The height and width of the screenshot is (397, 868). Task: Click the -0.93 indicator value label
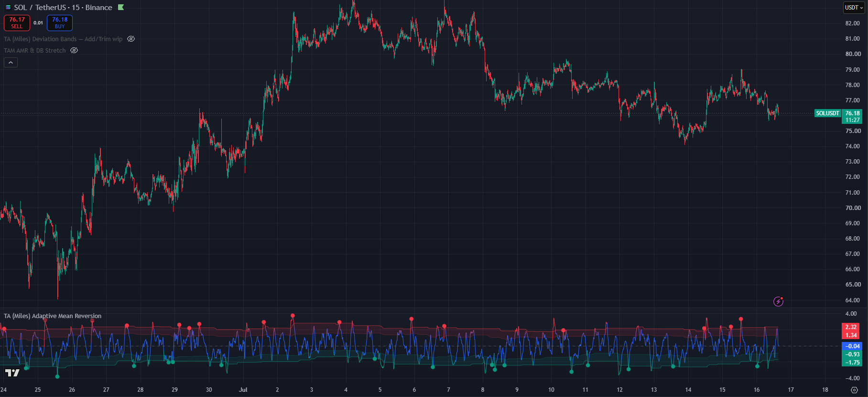852,354
